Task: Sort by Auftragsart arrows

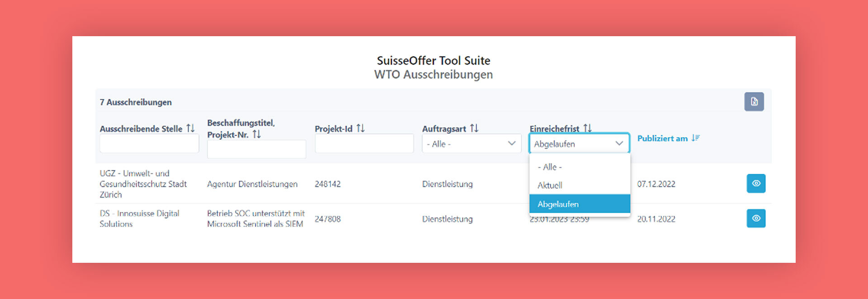Action: point(474,128)
